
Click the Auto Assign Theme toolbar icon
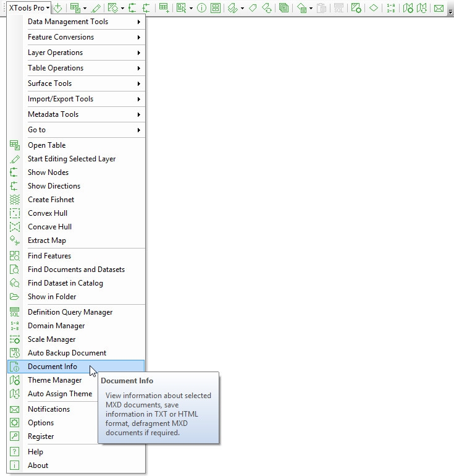(422, 8)
